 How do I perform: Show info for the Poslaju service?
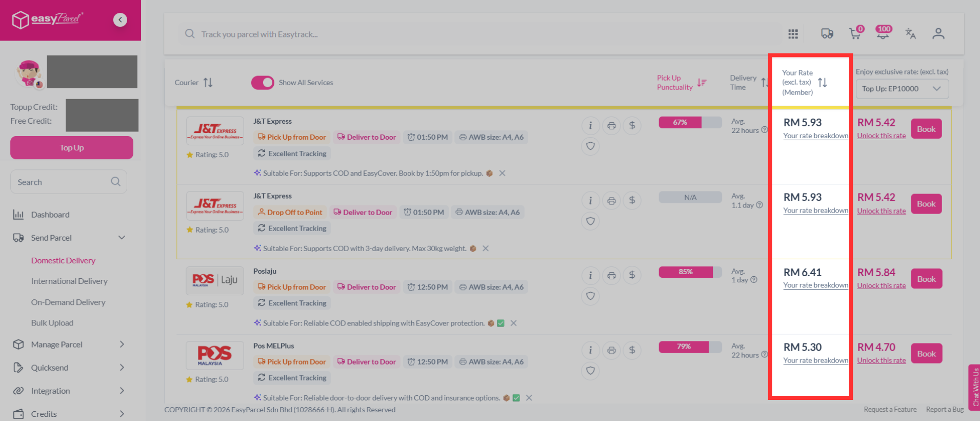tap(590, 276)
